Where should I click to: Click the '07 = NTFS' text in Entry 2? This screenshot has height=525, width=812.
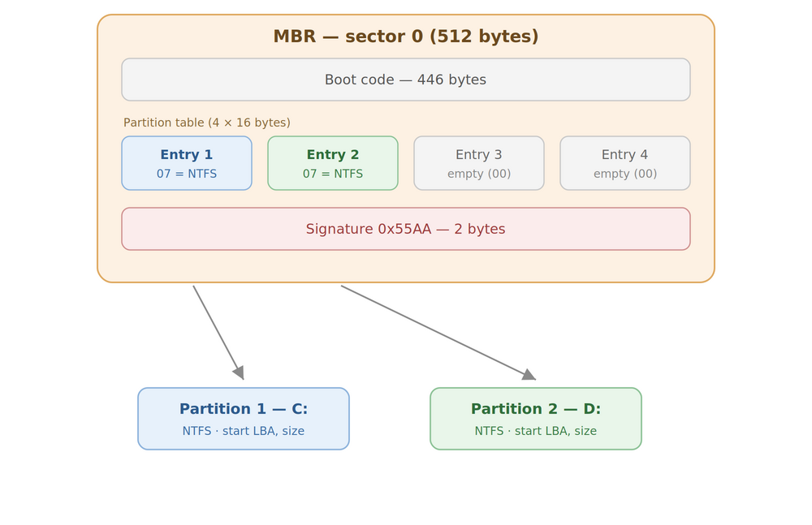tap(332, 174)
